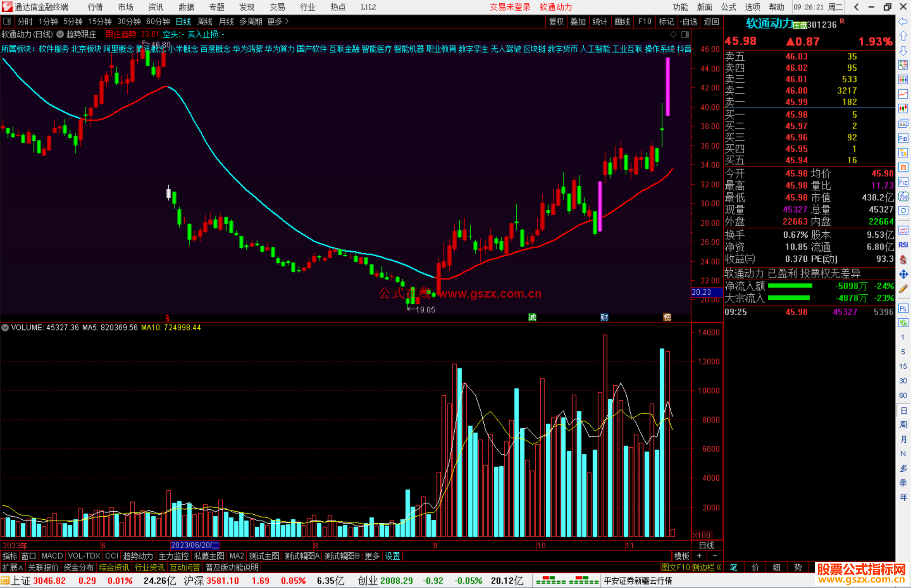Image resolution: width=911 pixels, height=588 pixels.
Task: Click the f(x) formula sidebar icon
Action: [x=903, y=196]
